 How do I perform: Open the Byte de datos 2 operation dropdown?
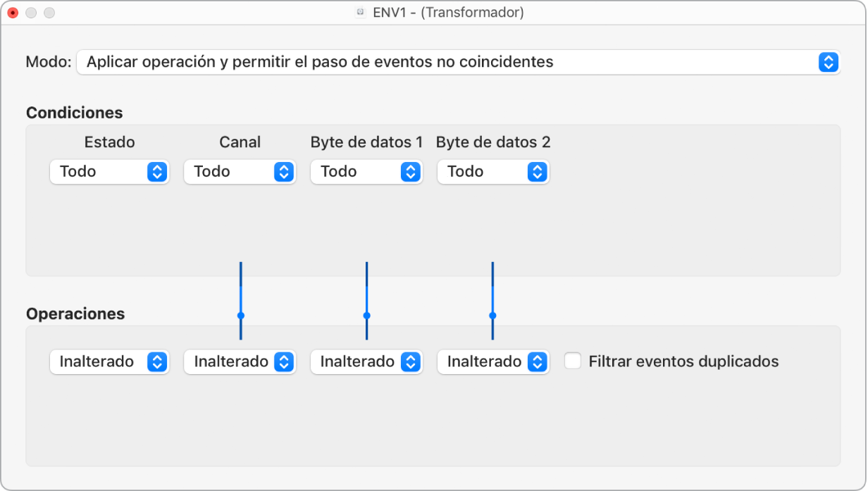492,362
